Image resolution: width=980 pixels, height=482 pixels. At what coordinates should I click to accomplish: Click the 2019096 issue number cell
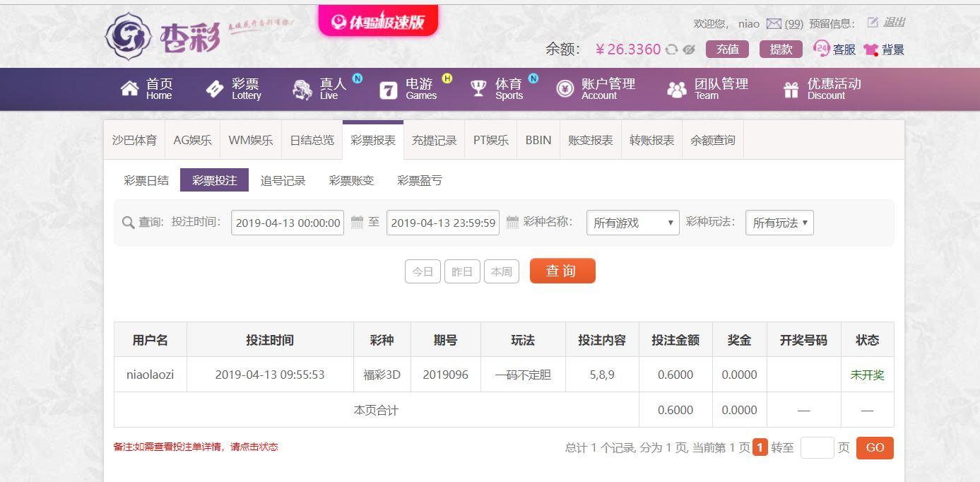point(445,375)
